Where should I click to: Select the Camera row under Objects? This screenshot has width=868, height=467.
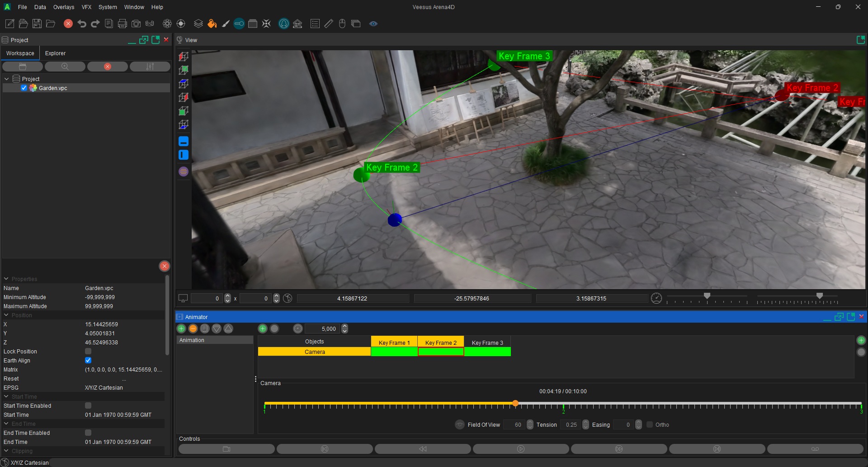point(314,352)
